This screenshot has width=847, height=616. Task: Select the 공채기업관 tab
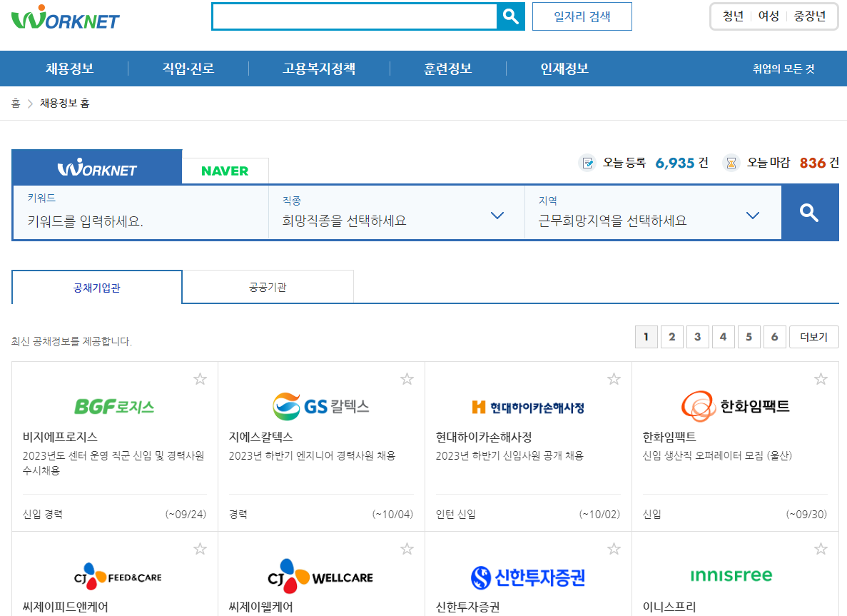[97, 288]
